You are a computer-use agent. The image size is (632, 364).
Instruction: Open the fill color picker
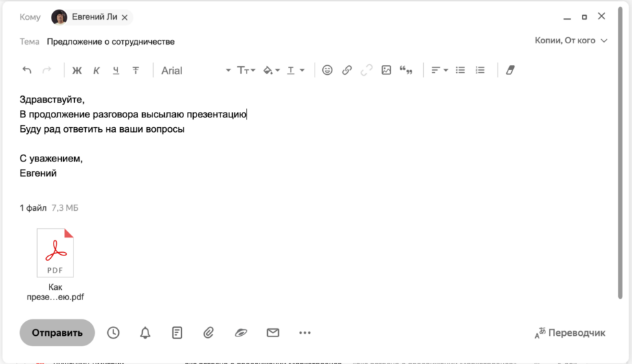pyautogui.click(x=271, y=70)
